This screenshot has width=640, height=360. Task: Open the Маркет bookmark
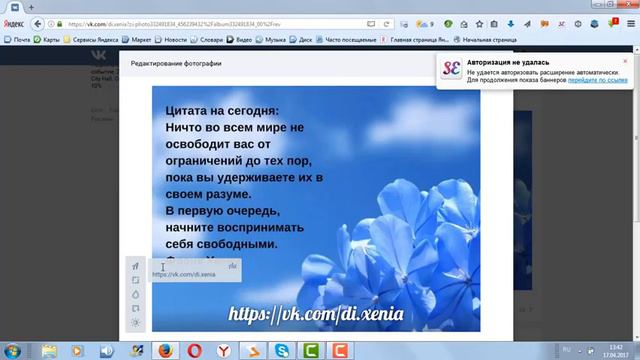click(137, 40)
